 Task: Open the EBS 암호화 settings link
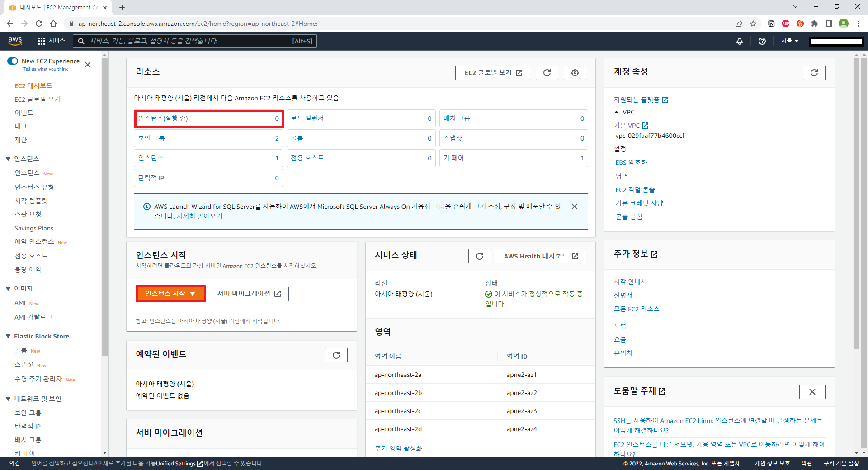(x=631, y=163)
